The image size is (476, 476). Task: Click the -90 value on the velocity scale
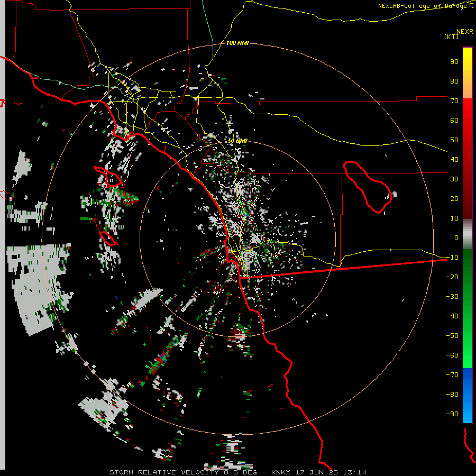(452, 414)
